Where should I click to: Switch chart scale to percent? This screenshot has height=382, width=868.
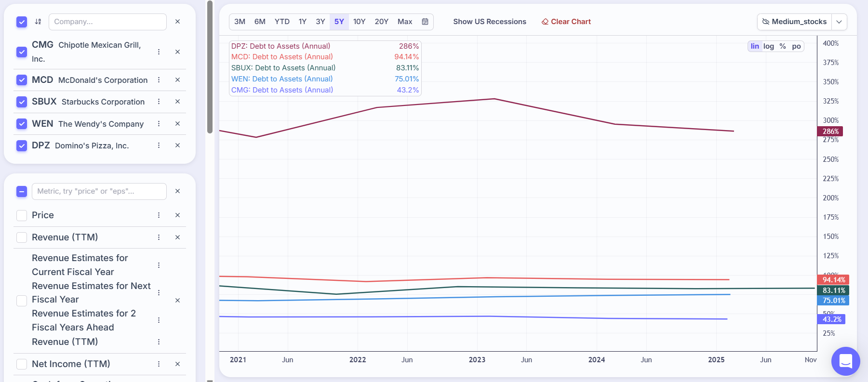(783, 46)
